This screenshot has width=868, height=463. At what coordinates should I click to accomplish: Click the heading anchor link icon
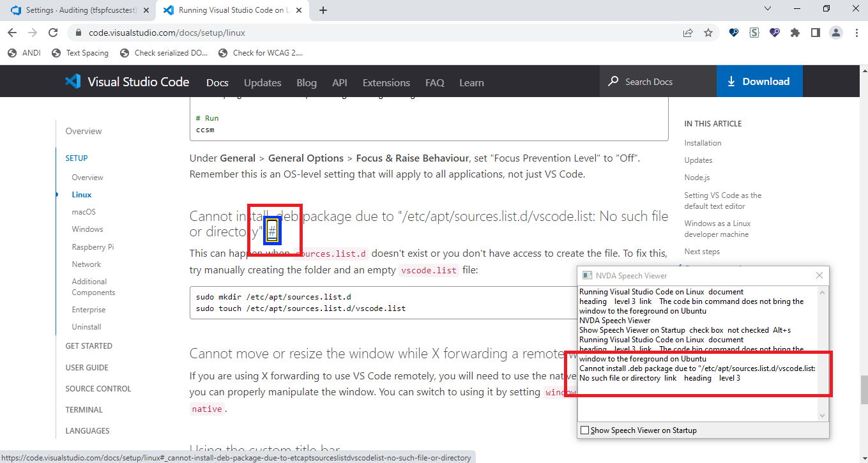pos(274,230)
